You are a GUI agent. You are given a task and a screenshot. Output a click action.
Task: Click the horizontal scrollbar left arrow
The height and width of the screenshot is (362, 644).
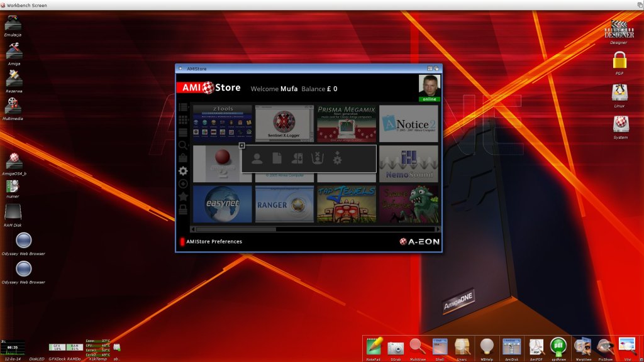click(x=193, y=229)
